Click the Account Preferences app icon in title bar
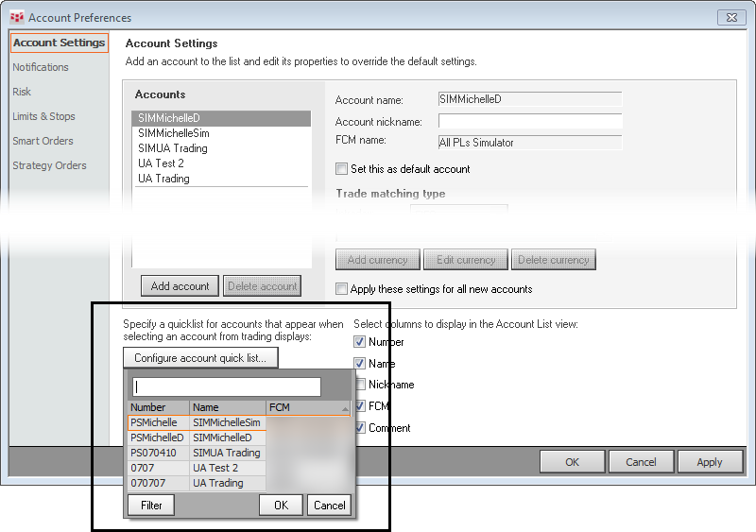 click(16, 17)
